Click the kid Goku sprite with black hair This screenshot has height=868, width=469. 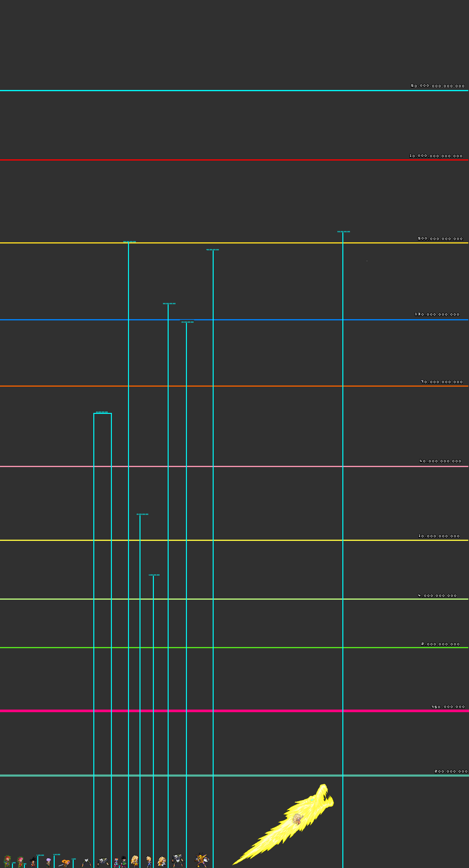33,863
